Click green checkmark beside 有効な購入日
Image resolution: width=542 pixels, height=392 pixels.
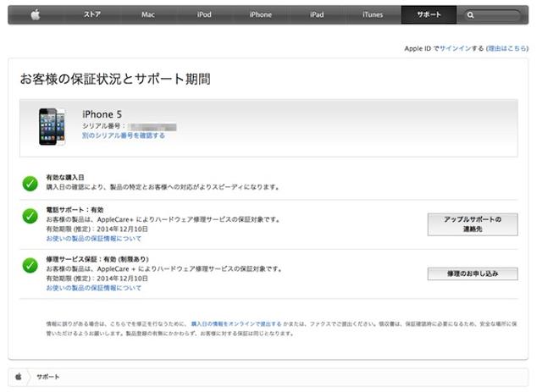coord(30,182)
